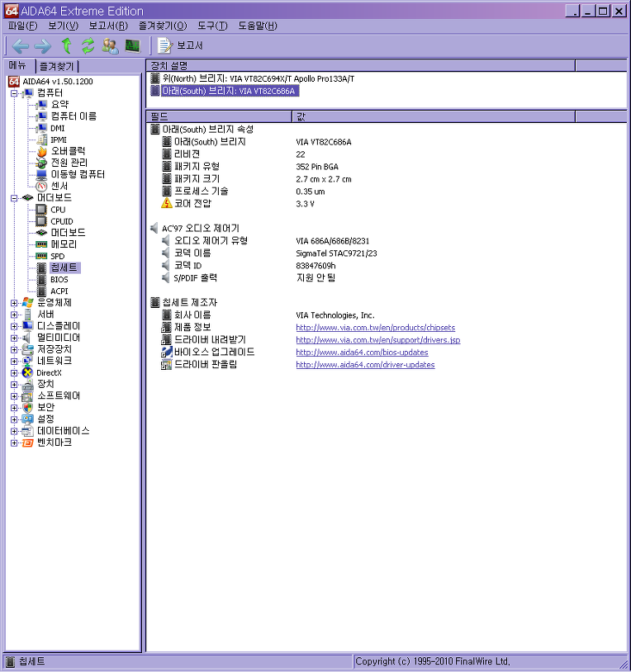The image size is (631, 672).
Task: Click the 352 Pin BGA package value
Action: tap(317, 167)
